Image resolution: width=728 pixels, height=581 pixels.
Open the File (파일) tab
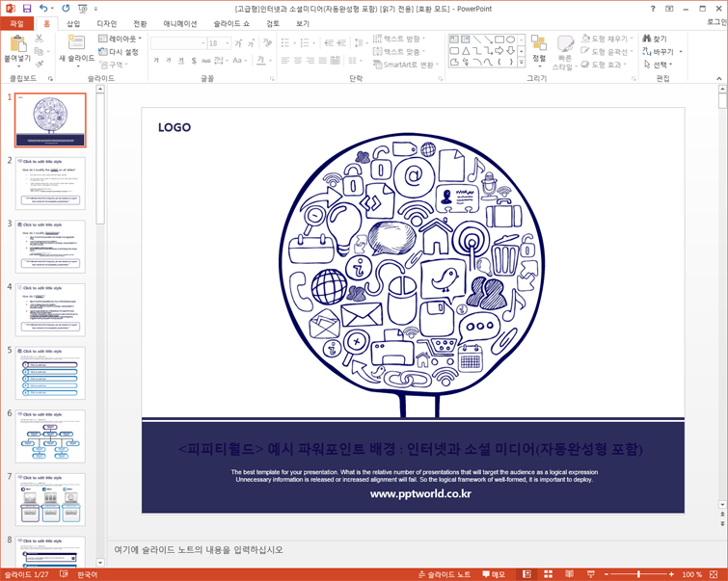16,23
